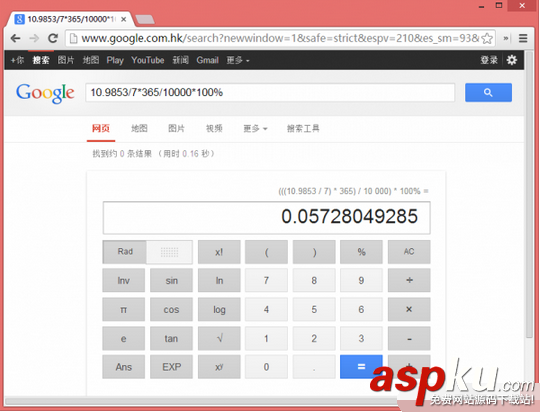Click the page vertical scrollbar
Viewport: 540px width, 412px height.
click(x=529, y=195)
